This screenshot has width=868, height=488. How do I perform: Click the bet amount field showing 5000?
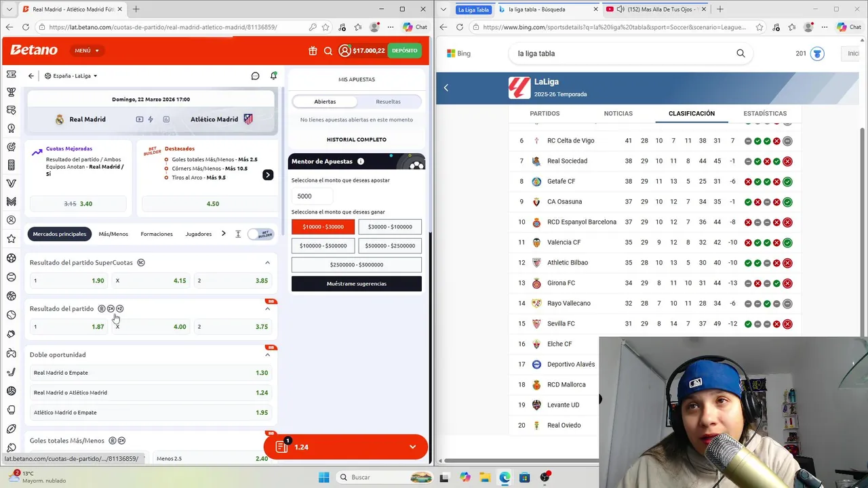point(312,196)
